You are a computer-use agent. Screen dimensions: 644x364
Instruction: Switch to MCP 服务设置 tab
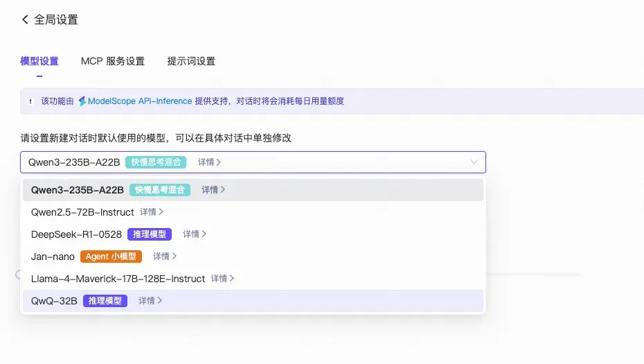[x=113, y=61]
